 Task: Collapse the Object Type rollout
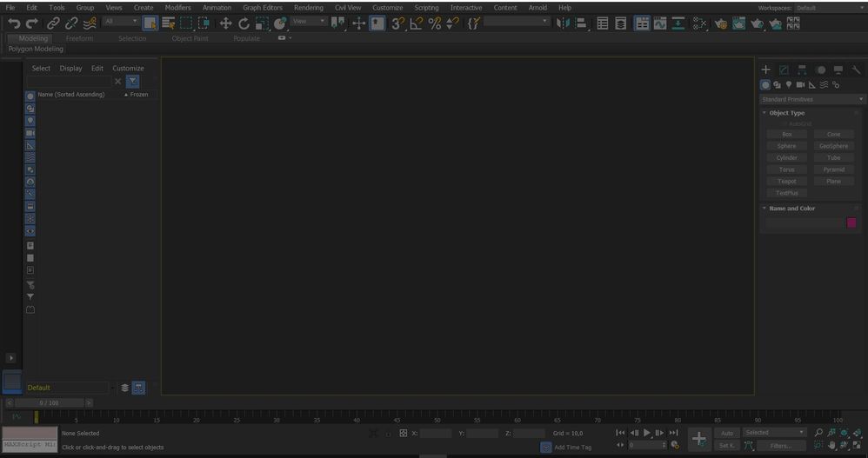786,113
